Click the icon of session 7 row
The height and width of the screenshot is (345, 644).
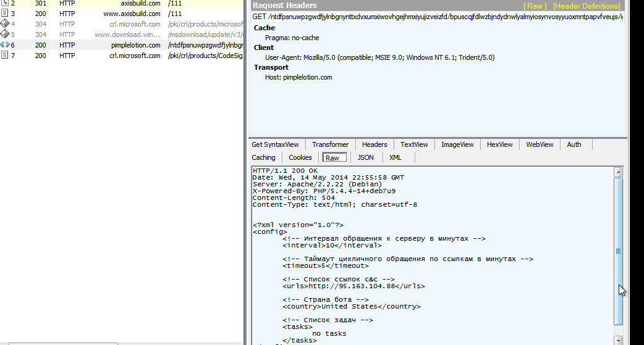(5, 56)
